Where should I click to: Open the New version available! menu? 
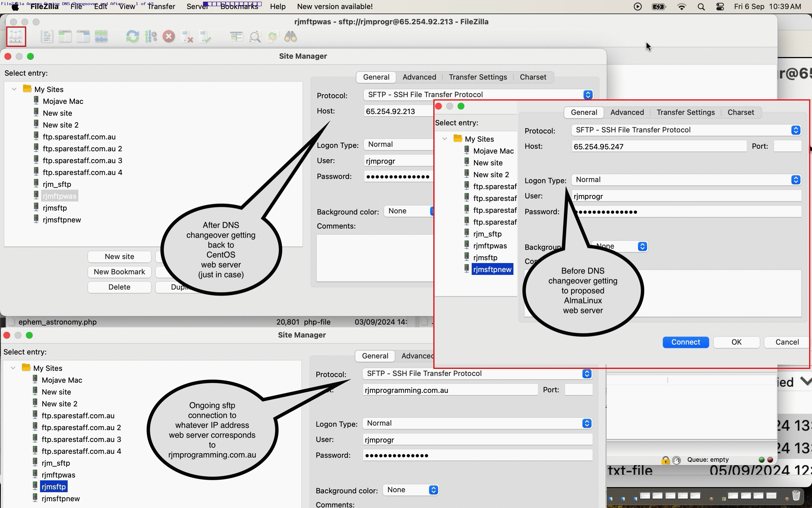pos(335,7)
